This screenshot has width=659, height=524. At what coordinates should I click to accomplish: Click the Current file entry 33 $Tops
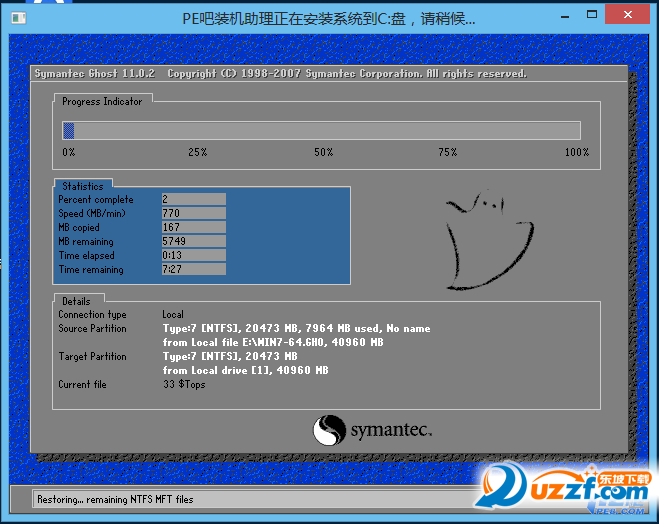tap(184, 385)
